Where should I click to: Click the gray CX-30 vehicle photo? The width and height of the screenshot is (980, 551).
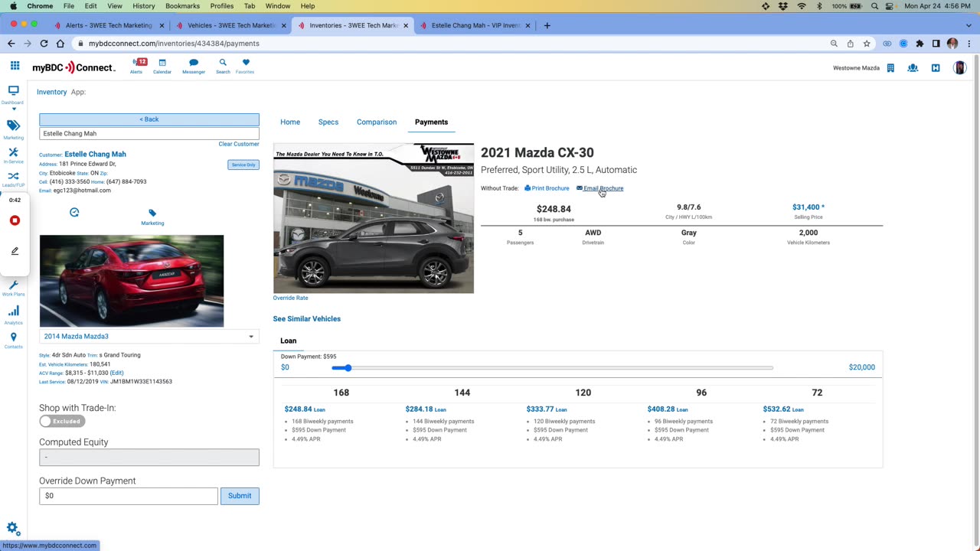coord(374,218)
